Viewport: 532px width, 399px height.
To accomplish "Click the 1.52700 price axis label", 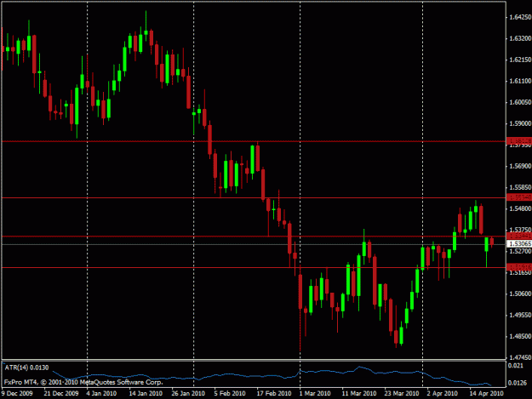I will (x=520, y=251).
